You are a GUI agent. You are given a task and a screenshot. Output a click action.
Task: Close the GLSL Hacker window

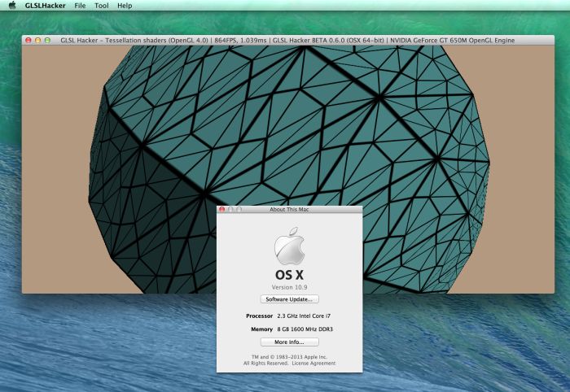pyautogui.click(x=28, y=41)
